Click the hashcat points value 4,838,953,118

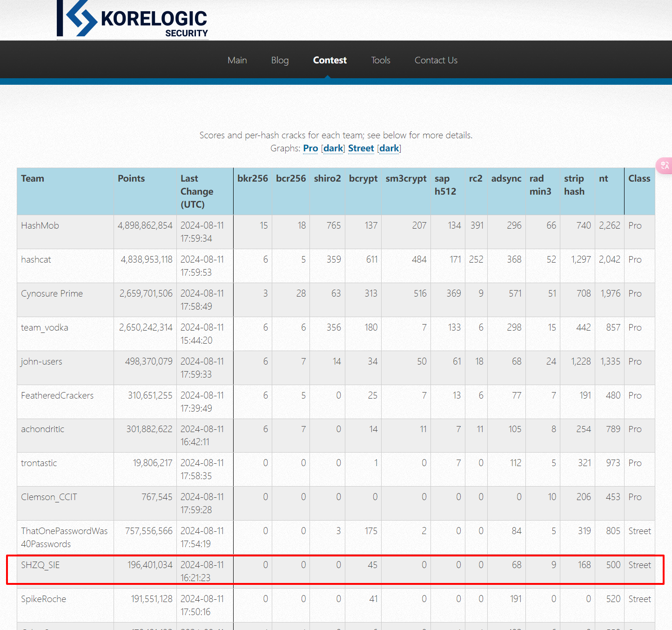(x=147, y=259)
